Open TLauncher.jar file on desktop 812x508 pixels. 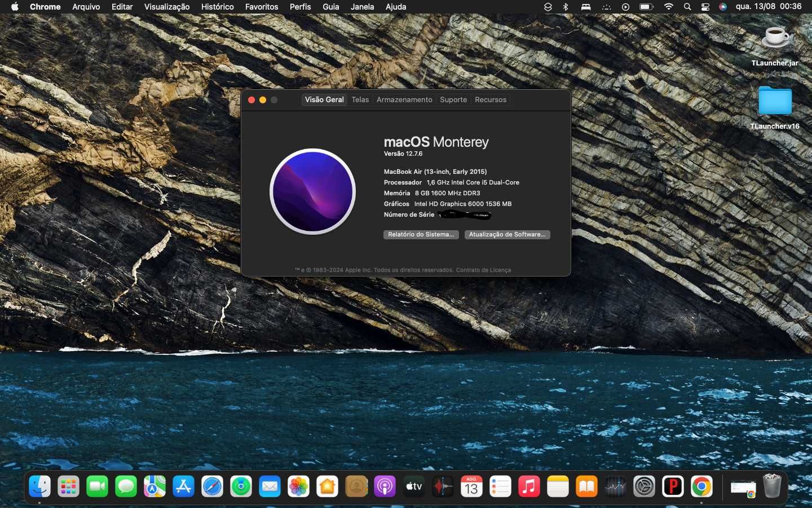[775, 46]
